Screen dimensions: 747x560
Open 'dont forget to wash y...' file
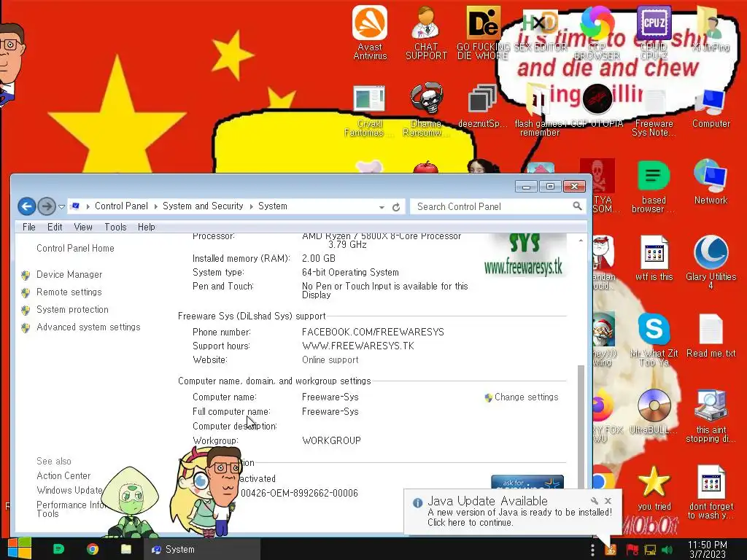coord(711,492)
